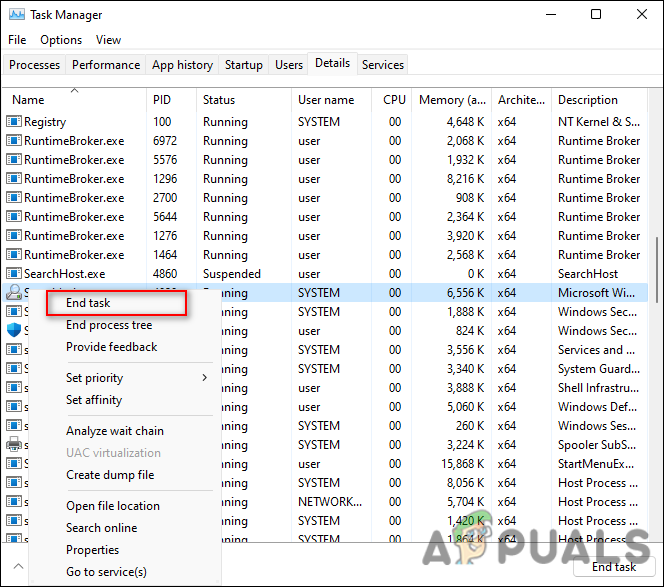Click process icon in Windows Ses row
This screenshot has width=664, height=587.
tap(14, 426)
